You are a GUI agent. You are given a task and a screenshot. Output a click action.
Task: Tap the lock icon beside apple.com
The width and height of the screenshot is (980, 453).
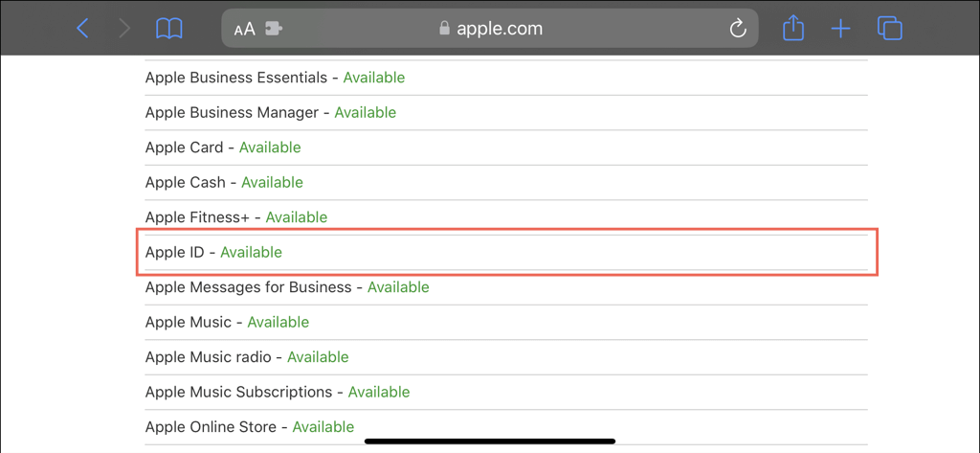(x=444, y=29)
